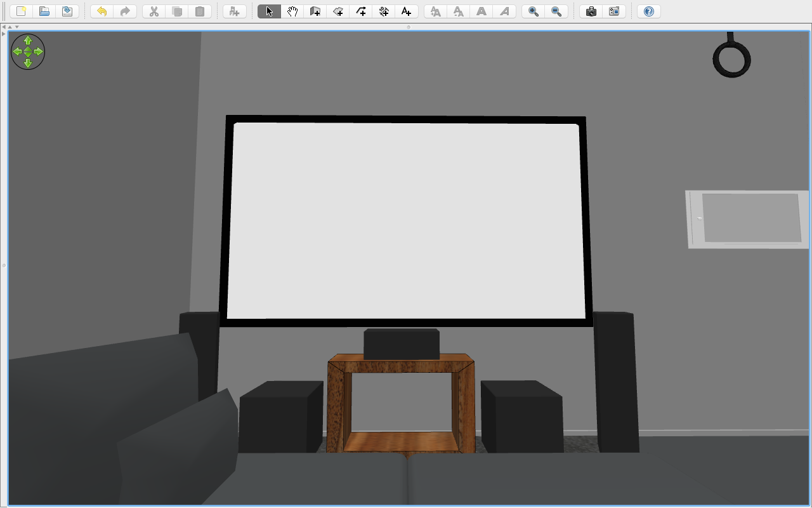Paste items from the clipboard
The image size is (812, 508).
tap(200, 11)
